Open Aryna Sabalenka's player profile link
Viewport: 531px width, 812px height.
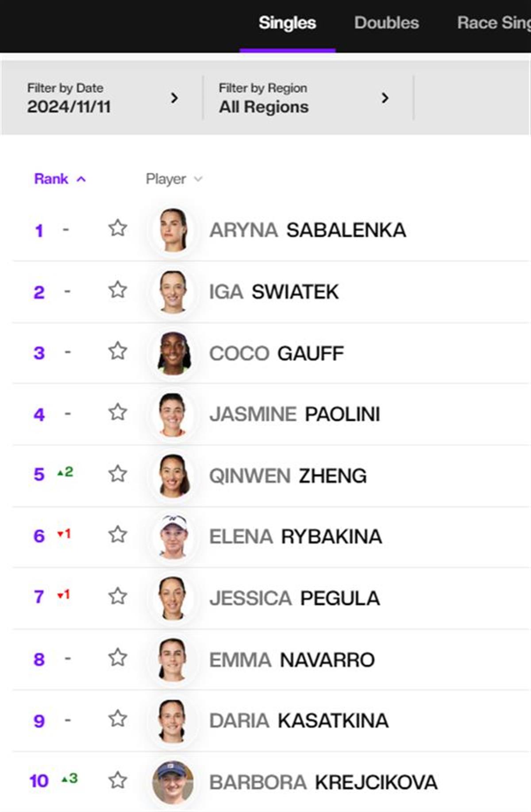point(308,230)
